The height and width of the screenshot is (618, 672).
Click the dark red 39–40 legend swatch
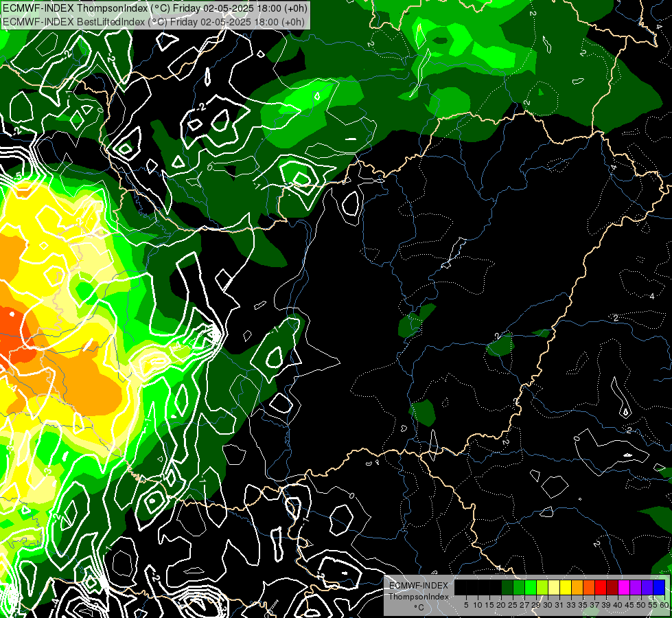click(x=612, y=587)
